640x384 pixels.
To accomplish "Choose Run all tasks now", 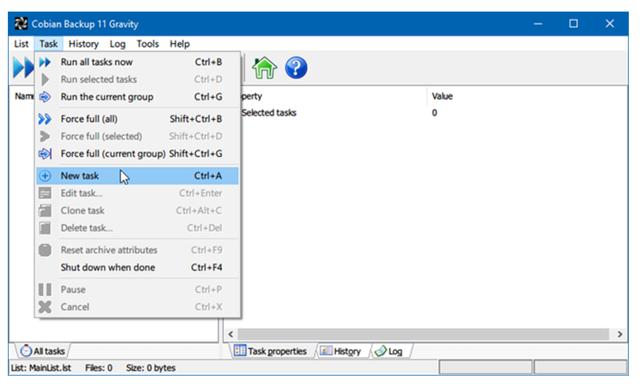I will pyautogui.click(x=138, y=62).
